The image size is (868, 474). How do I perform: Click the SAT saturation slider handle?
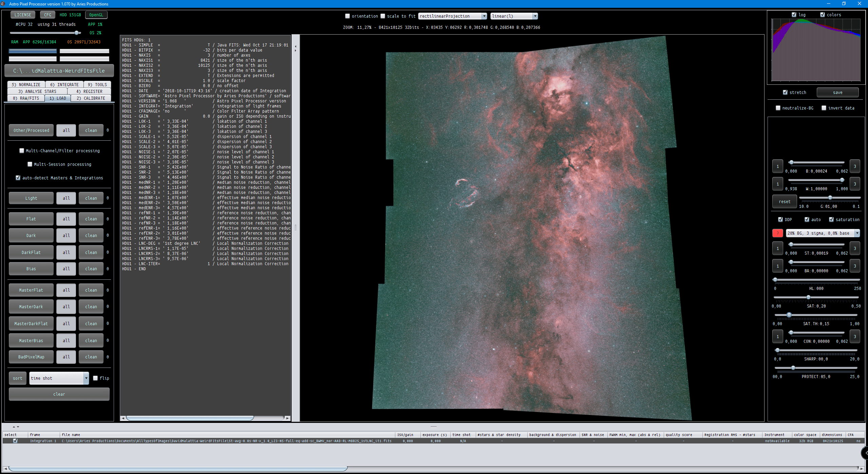pyautogui.click(x=808, y=297)
